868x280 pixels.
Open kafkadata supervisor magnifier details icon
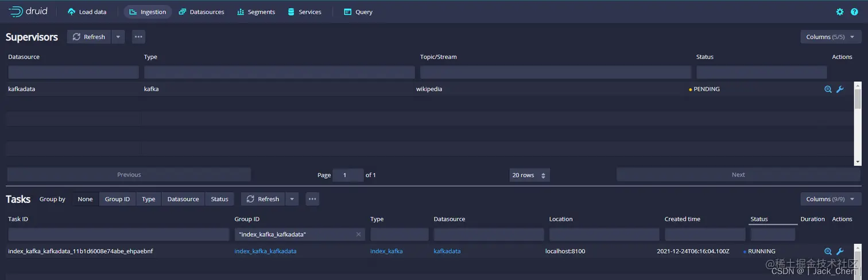point(828,89)
